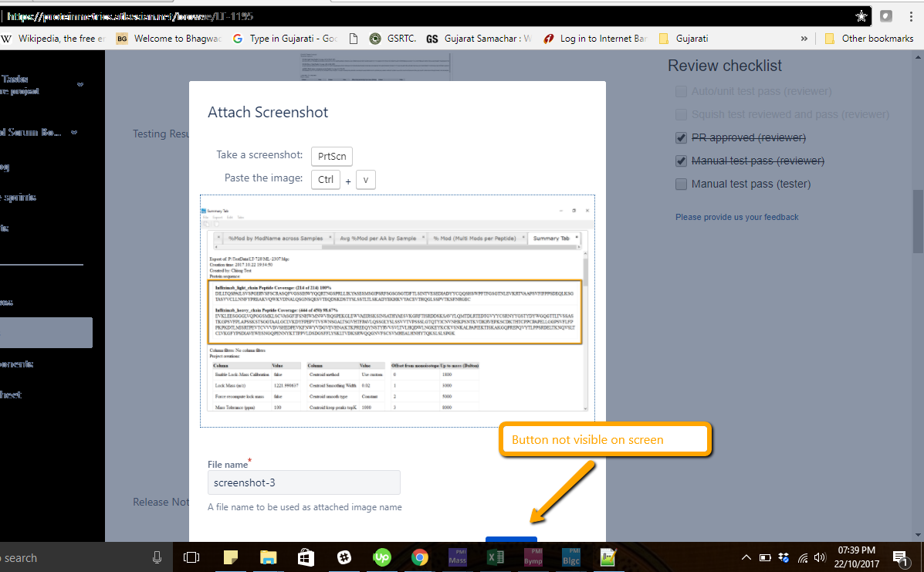This screenshot has height=572, width=924.
Task: Open Upwork app from the taskbar
Action: point(382,557)
